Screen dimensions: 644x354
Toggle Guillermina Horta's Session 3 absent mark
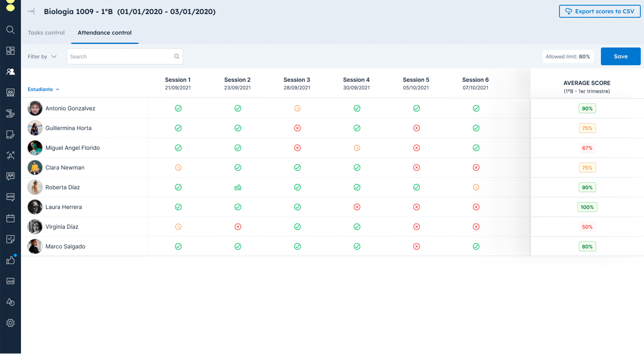pyautogui.click(x=297, y=128)
